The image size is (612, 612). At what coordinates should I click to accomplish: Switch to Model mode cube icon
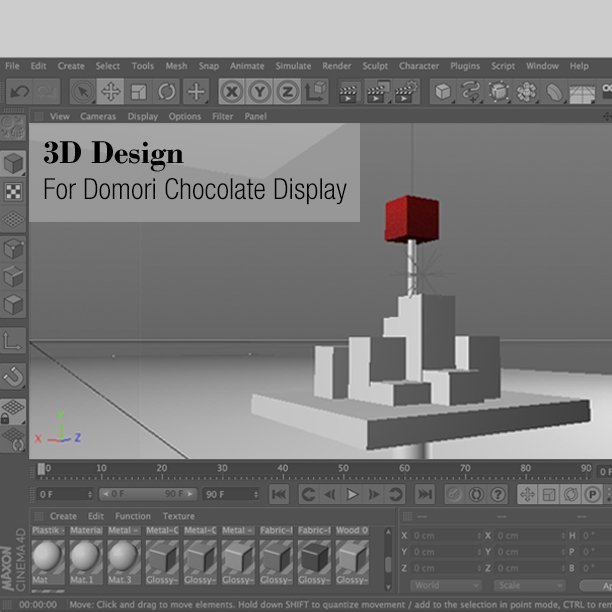pos(13,163)
